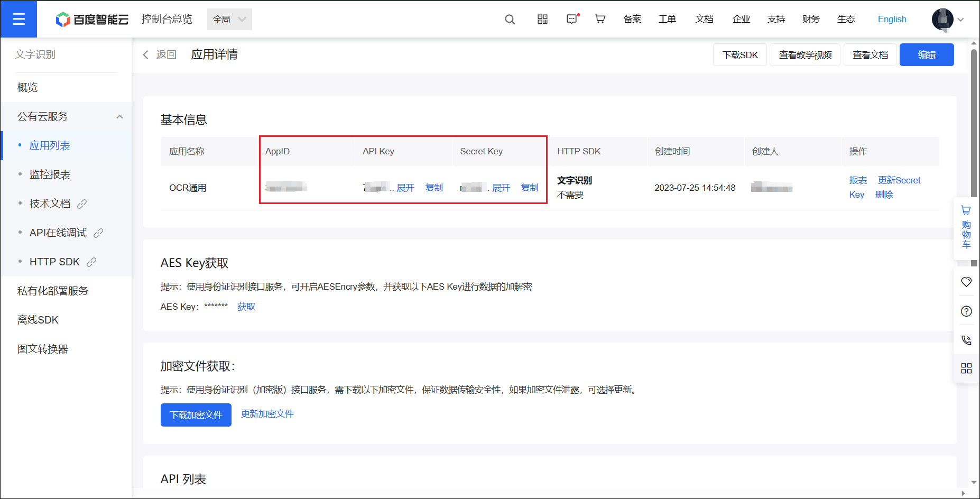The height and width of the screenshot is (499, 980).
Task: Click the 编辑 button
Action: pos(927,54)
